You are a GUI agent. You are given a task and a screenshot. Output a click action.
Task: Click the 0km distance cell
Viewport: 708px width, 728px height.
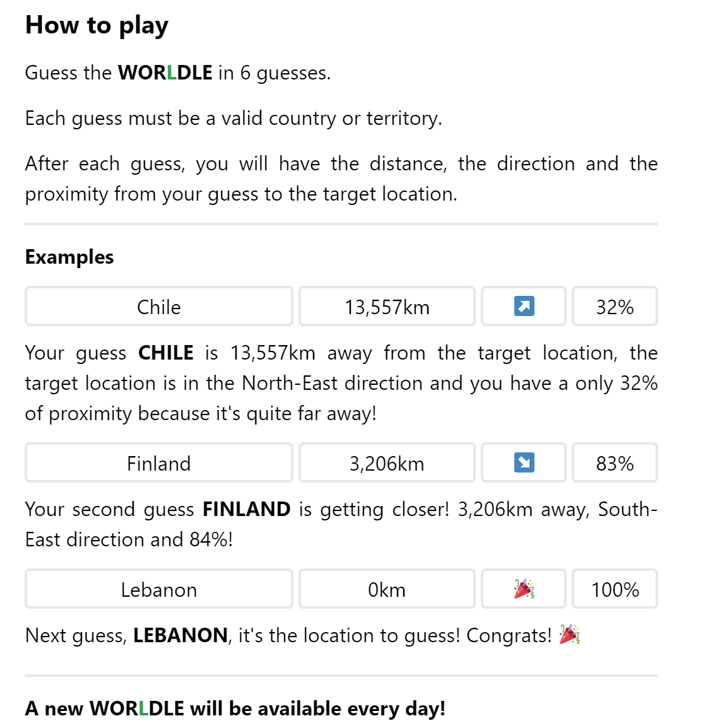pos(387,589)
